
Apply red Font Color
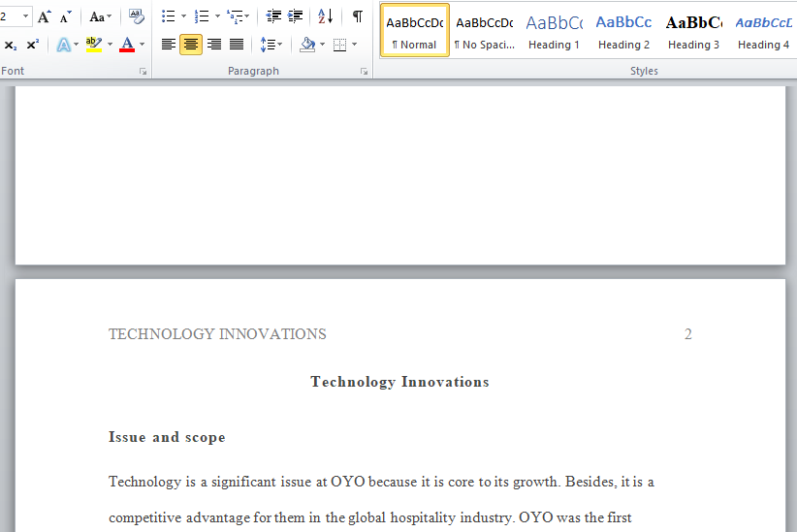pos(127,45)
